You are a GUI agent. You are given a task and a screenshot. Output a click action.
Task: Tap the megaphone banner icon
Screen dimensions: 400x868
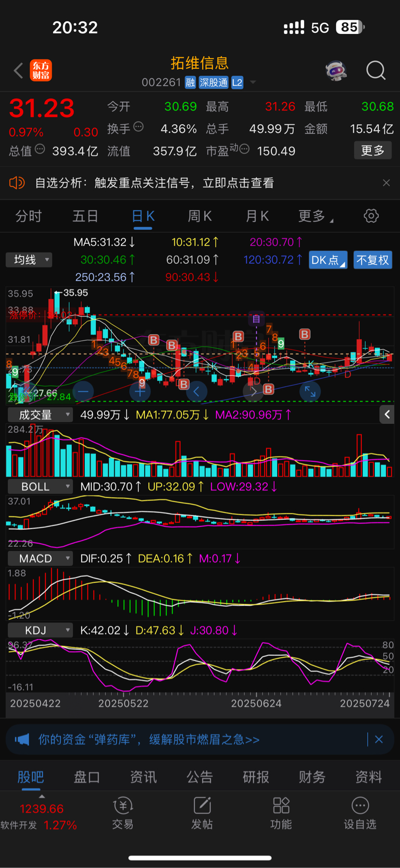22,739
